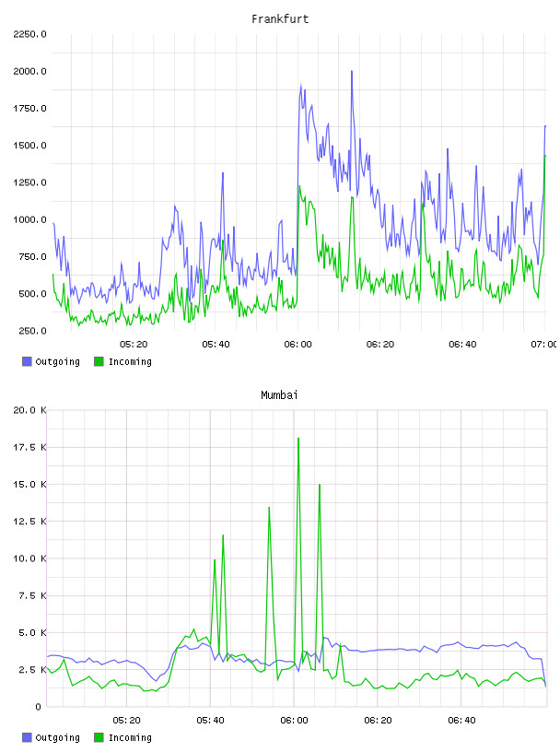Click the 500.0 axis label in Frankfurt chart
This screenshot has width=560, height=752.
pos(32,293)
